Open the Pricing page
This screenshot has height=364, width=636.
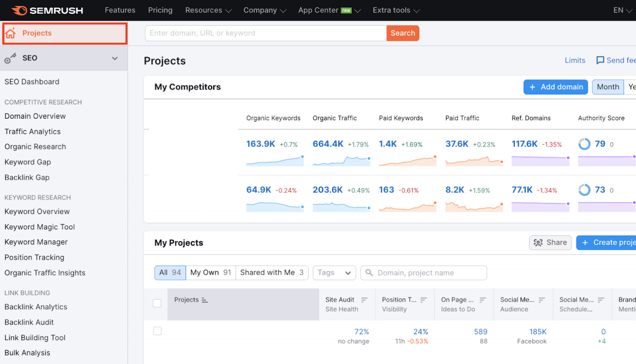point(160,10)
